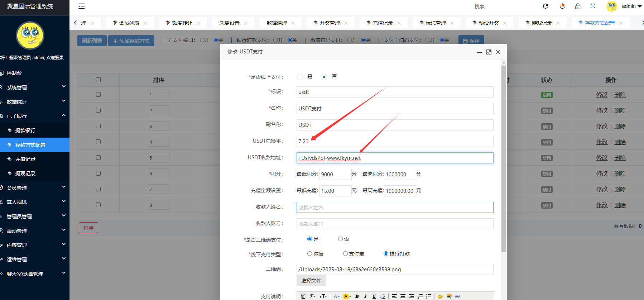Align text left in editor
The width and height of the screenshot is (644, 300).
[394, 296]
